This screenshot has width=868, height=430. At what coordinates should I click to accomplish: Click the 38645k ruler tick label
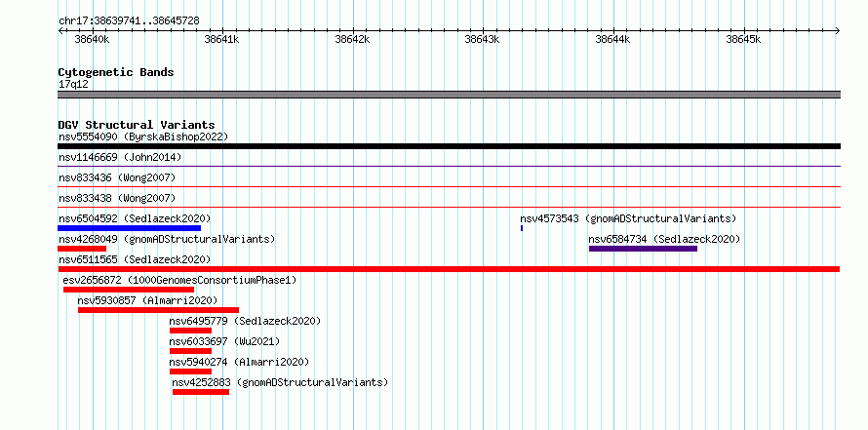click(744, 39)
